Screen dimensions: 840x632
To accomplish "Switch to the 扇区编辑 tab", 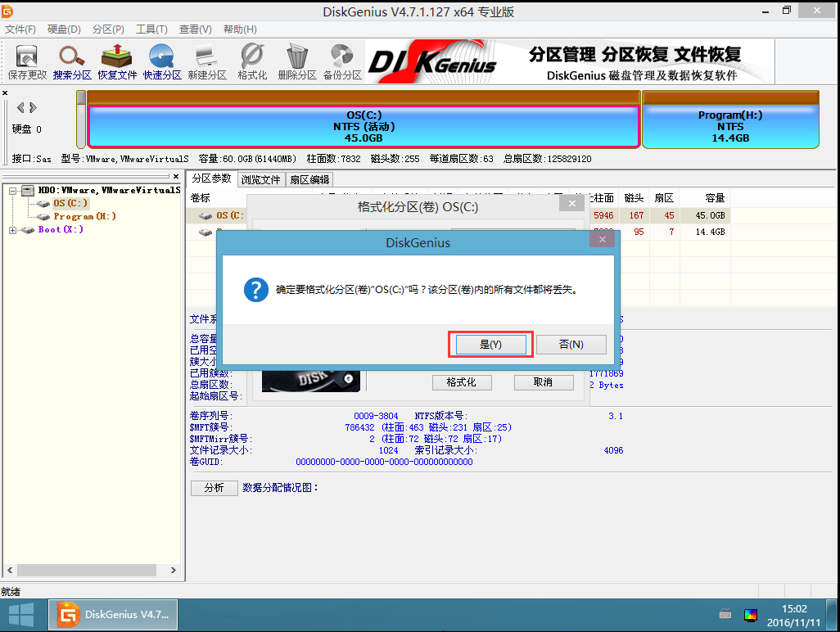I will [309, 179].
